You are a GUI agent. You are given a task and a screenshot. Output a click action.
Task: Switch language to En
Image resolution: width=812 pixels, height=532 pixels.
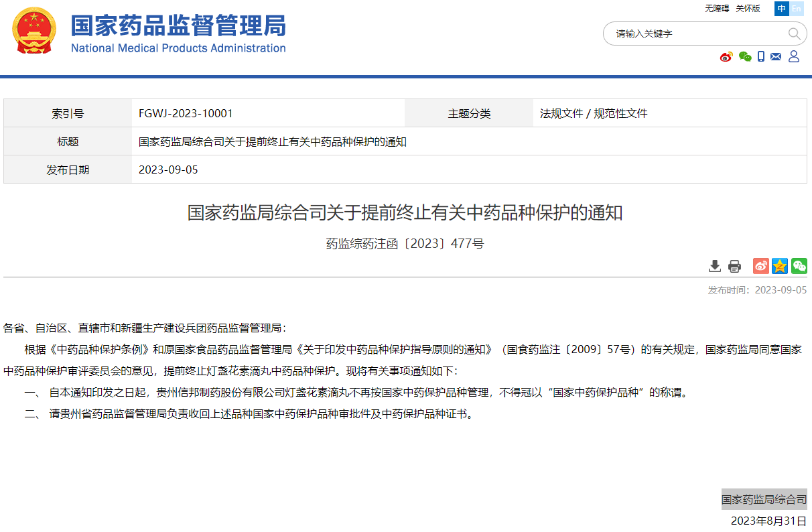coord(796,9)
